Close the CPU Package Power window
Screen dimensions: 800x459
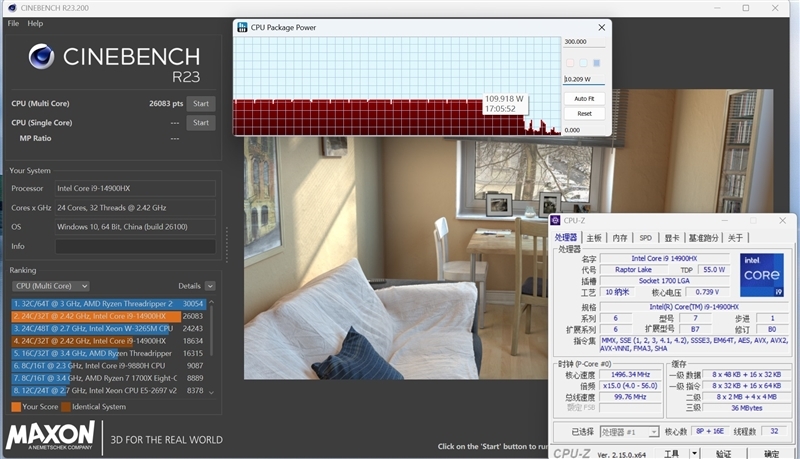pos(602,28)
